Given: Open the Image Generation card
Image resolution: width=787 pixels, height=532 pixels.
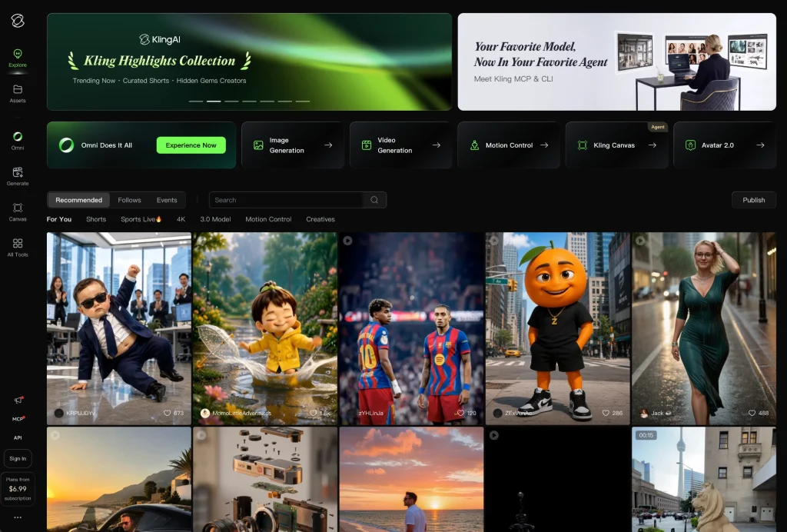Looking at the screenshot, I should 293,145.
